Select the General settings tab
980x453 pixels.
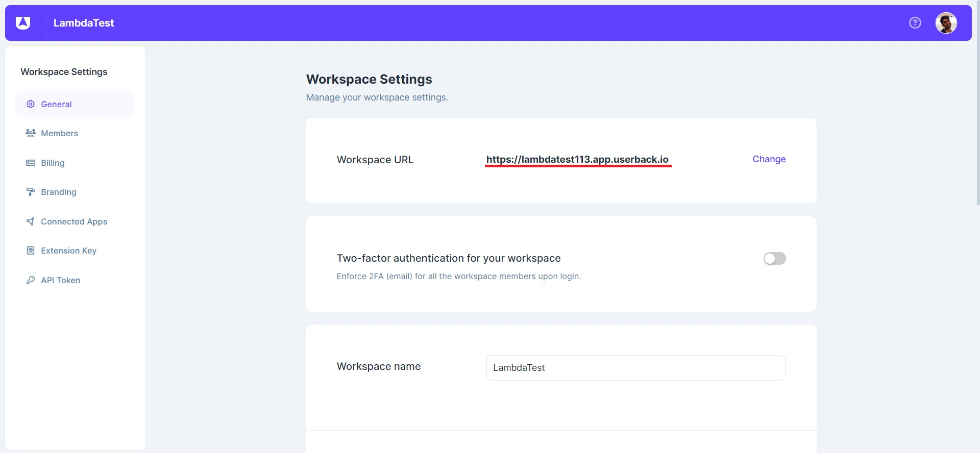(x=76, y=104)
